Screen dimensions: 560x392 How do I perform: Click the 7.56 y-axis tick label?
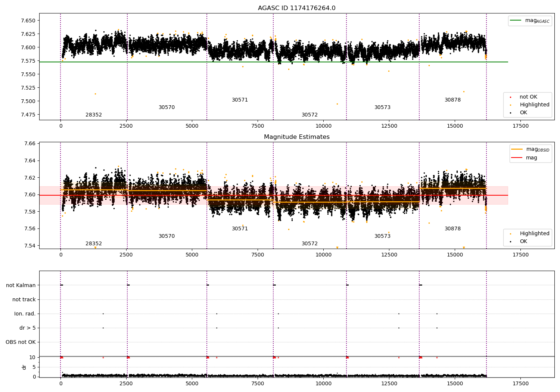pos(30,228)
